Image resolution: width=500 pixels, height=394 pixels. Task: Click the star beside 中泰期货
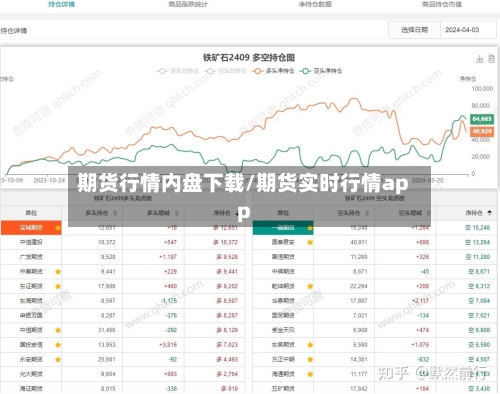pyautogui.click(x=58, y=272)
